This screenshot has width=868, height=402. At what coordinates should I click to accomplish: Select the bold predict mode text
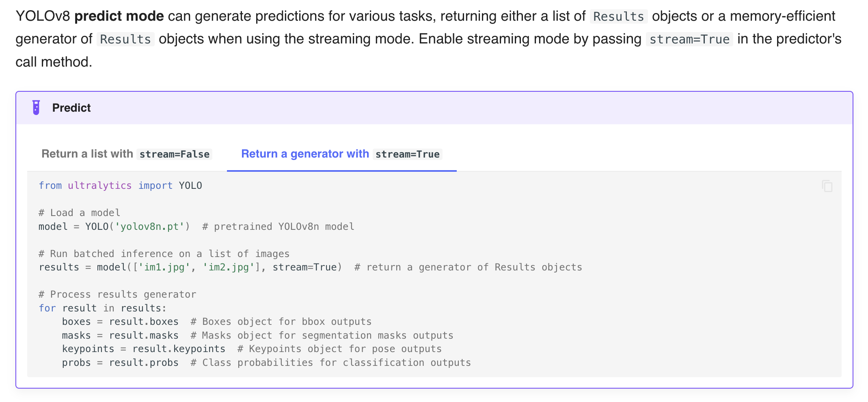pos(120,16)
